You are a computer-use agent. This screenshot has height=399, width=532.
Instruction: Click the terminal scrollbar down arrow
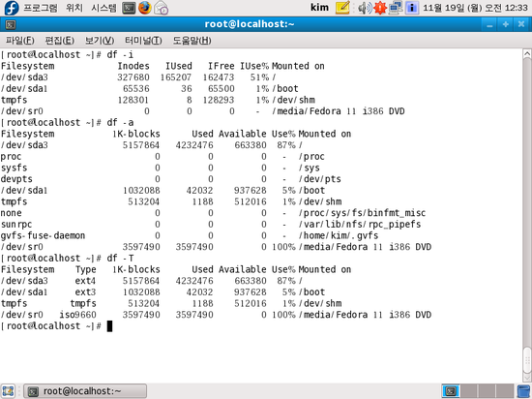click(x=527, y=378)
